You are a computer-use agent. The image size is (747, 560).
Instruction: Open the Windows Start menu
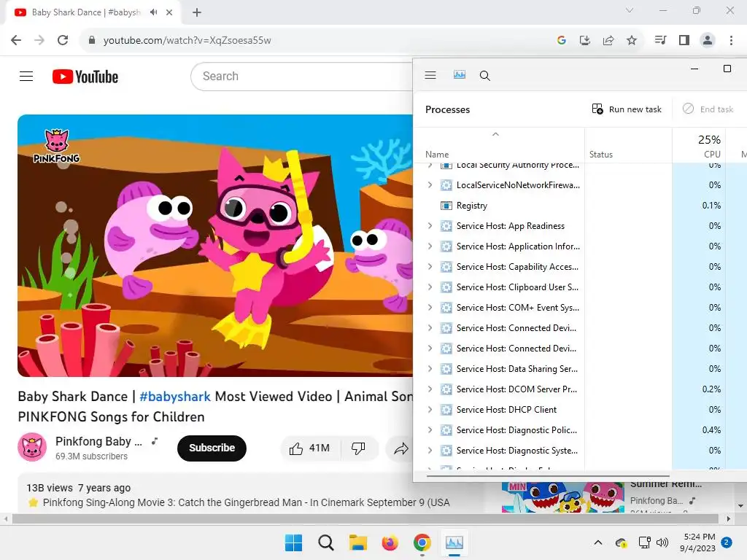[293, 542]
